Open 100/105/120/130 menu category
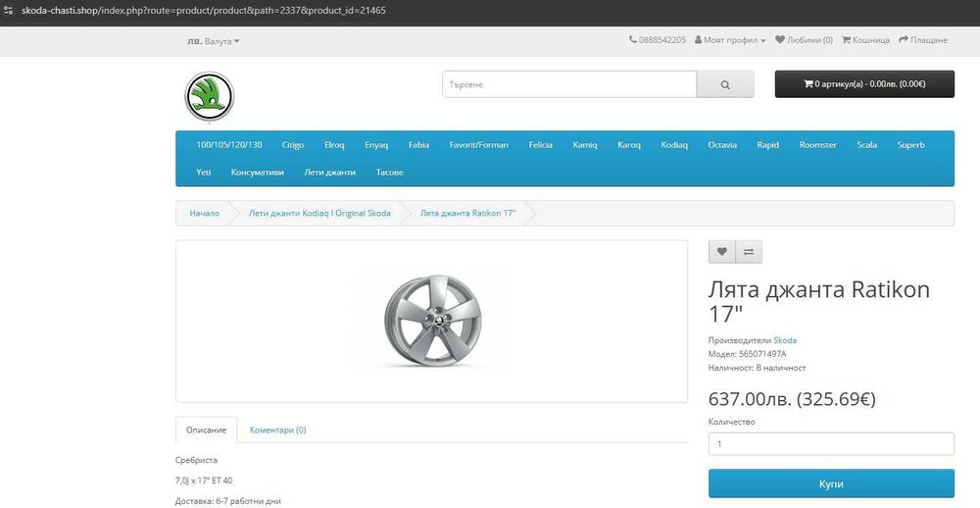 click(x=229, y=144)
